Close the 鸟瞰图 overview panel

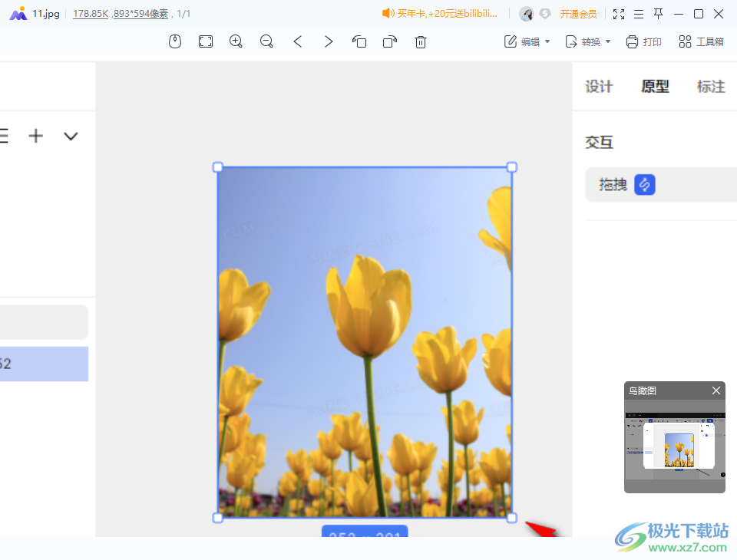pyautogui.click(x=716, y=390)
